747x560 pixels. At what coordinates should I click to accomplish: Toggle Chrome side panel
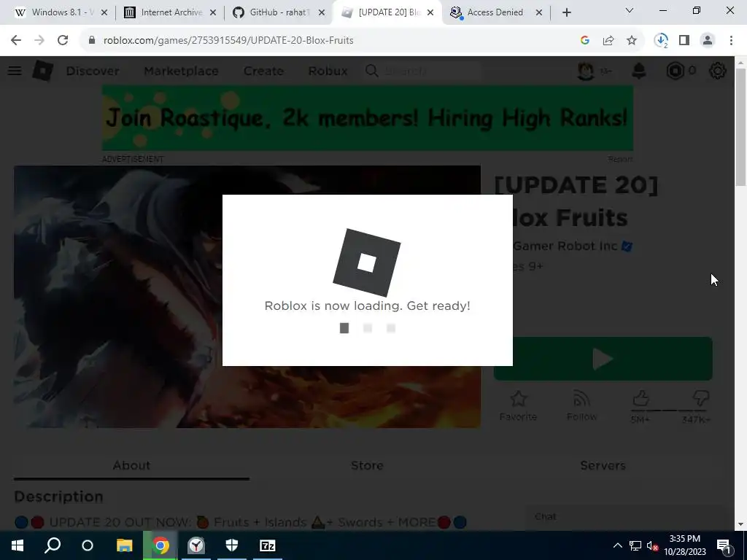[684, 41]
